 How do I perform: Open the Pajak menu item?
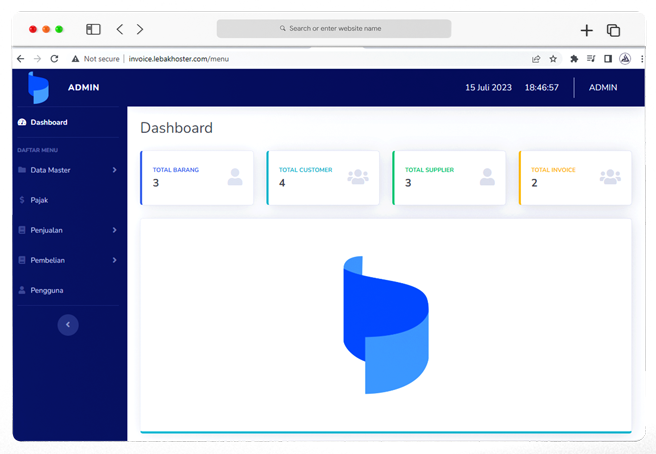pyautogui.click(x=39, y=200)
